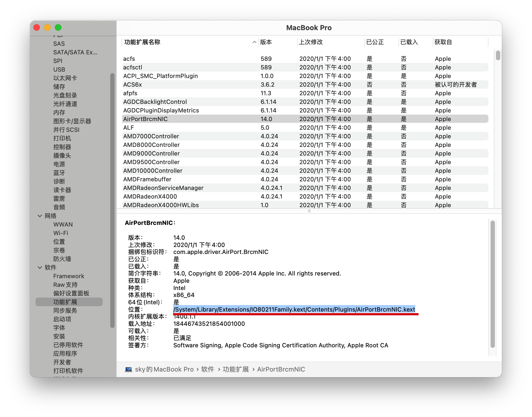Click the yellow minimize window button

click(x=47, y=27)
